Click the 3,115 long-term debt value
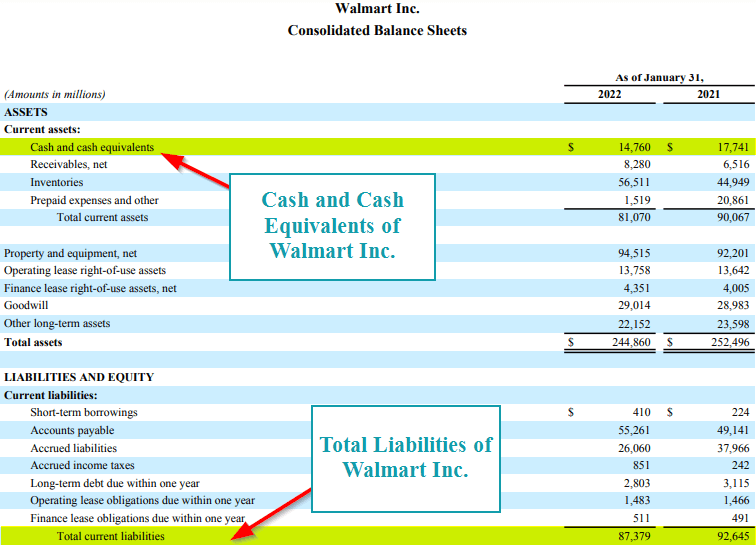Image resolution: width=756 pixels, height=545 pixels. tap(736, 483)
